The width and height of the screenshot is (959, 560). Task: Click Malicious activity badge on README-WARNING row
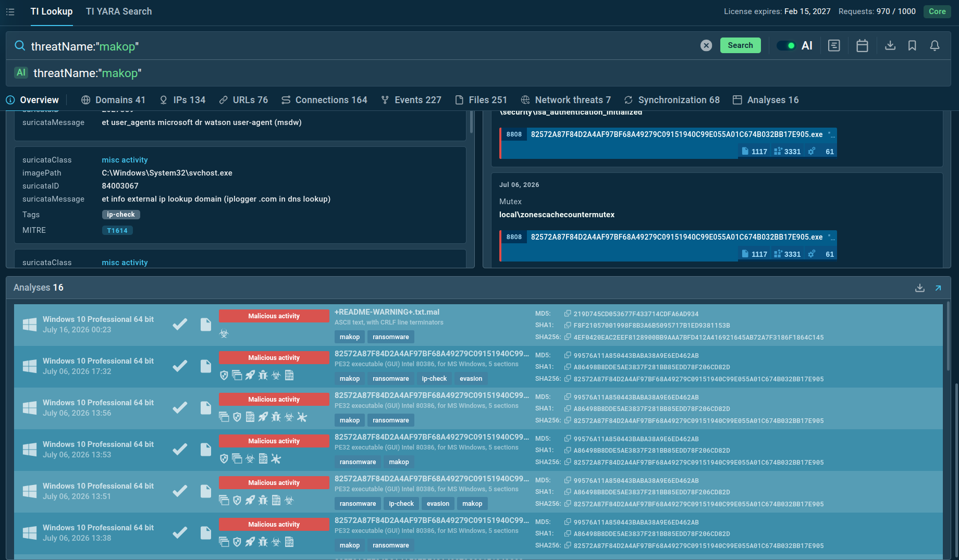pyautogui.click(x=274, y=316)
